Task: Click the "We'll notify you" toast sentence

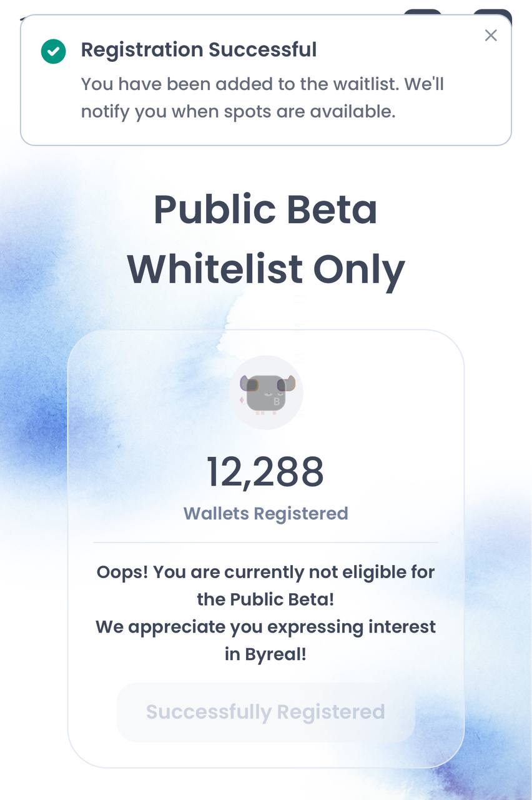Action: pyautogui.click(x=262, y=98)
